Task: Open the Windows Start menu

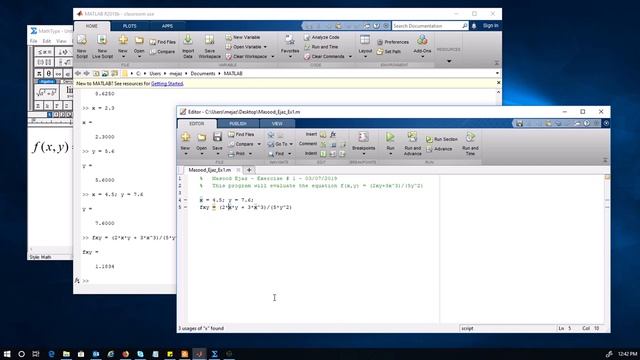Action: (x=7, y=354)
